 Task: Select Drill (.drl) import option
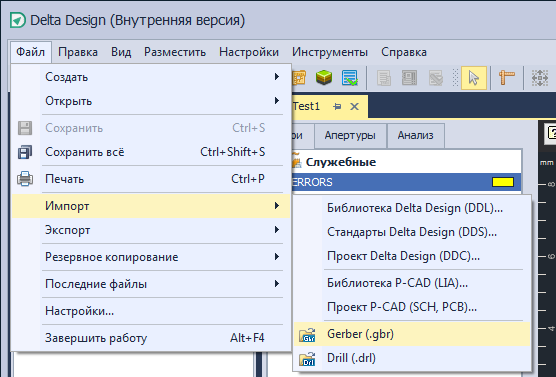[x=412, y=358]
